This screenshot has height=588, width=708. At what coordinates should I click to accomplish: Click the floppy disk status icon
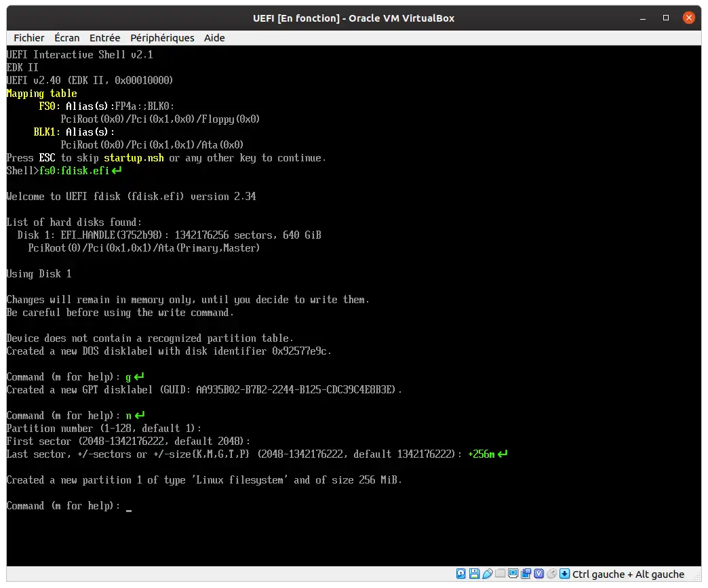tap(474, 574)
